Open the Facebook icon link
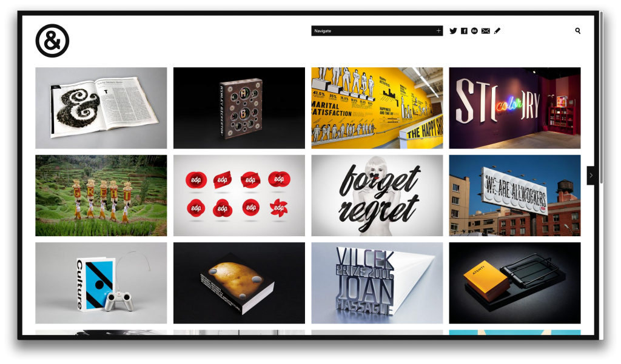 click(x=464, y=31)
